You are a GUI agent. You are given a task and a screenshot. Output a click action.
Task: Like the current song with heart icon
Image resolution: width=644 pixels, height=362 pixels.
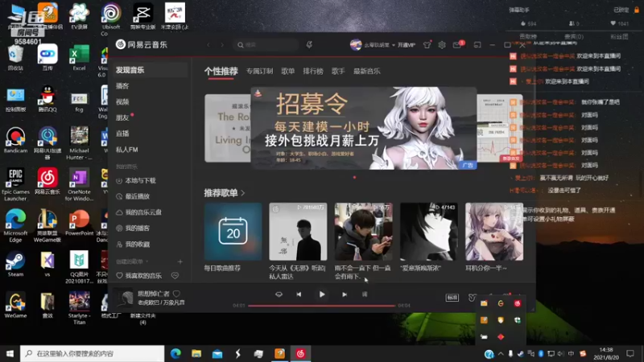[176, 294]
